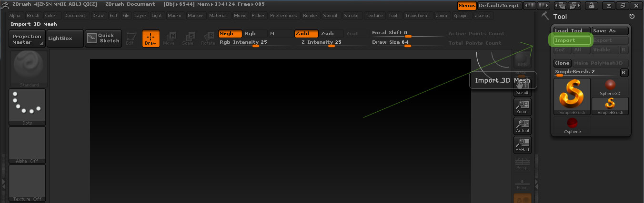This screenshot has height=203, width=644.
Task: Select the ZSphere tool
Action: coord(572,126)
